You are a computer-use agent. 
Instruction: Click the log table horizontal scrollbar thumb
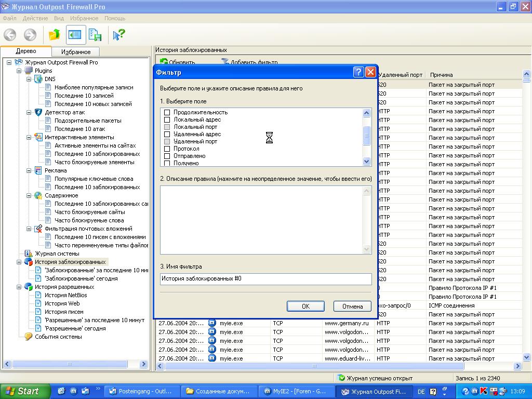(314, 366)
